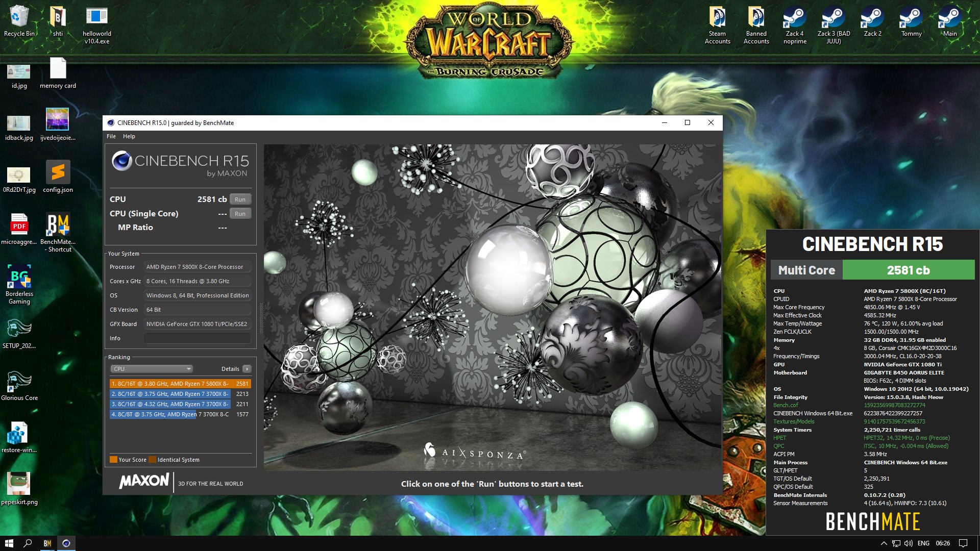This screenshot has height=551, width=980.
Task: Select BenchMate Shortcut desktop icon
Action: point(58,232)
